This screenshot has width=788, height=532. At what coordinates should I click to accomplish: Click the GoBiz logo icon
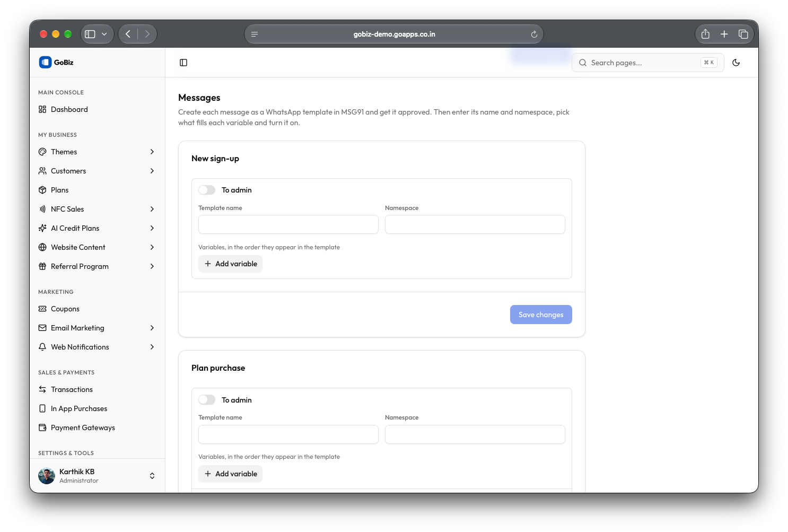45,62
